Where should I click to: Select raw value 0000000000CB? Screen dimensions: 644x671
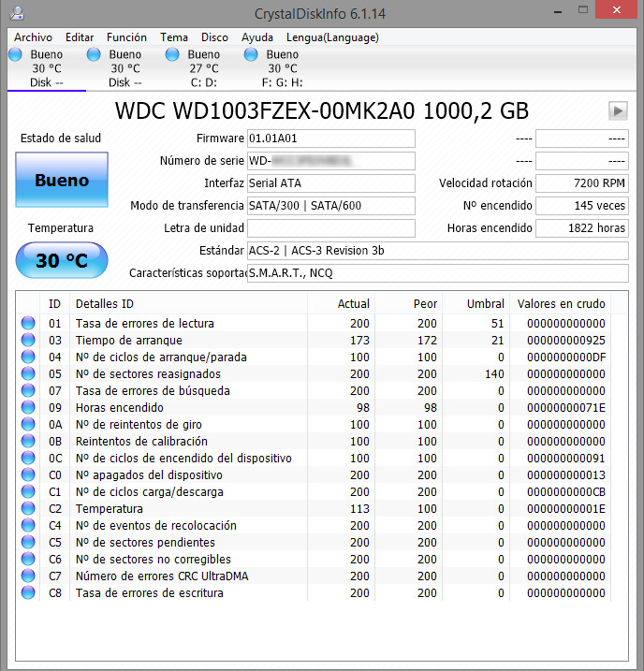point(566,491)
